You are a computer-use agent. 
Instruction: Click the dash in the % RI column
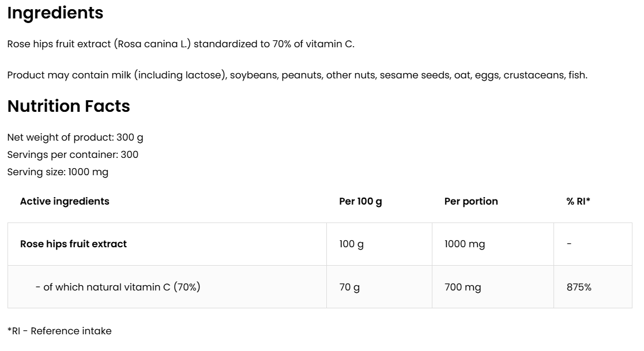[569, 244]
